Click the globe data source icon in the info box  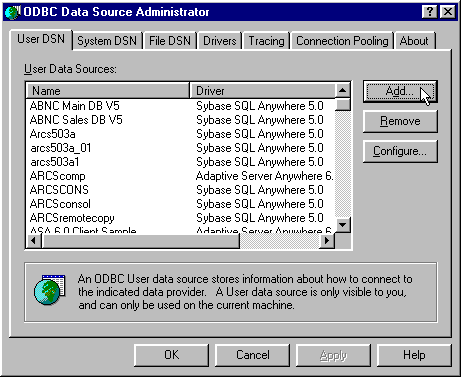(49, 289)
